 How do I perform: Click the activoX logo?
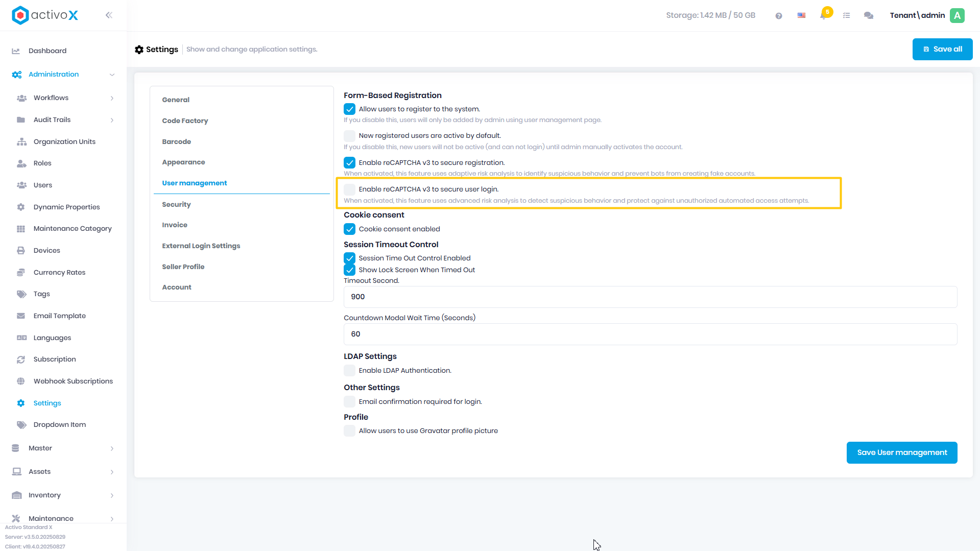click(x=45, y=15)
